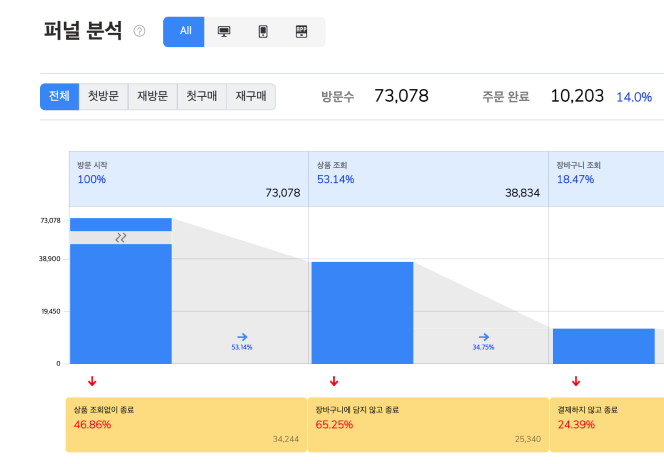
Task: Switch to the 첫구매 tab
Action: coord(201,97)
